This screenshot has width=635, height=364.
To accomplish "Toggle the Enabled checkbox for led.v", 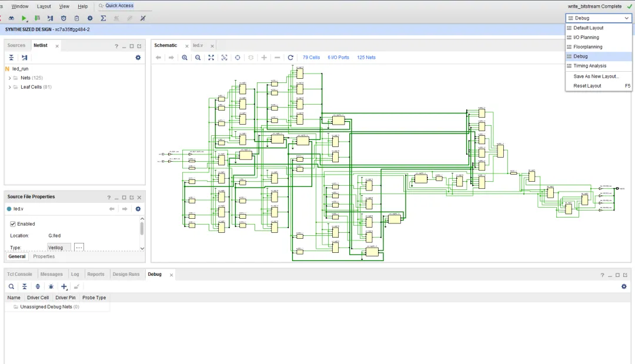I will (x=13, y=224).
